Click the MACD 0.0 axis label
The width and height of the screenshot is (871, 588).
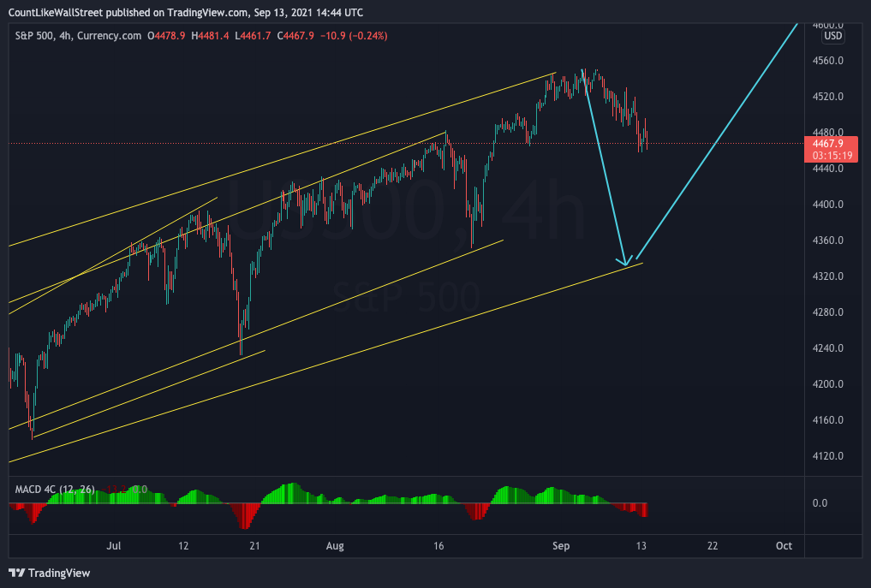[x=820, y=503]
